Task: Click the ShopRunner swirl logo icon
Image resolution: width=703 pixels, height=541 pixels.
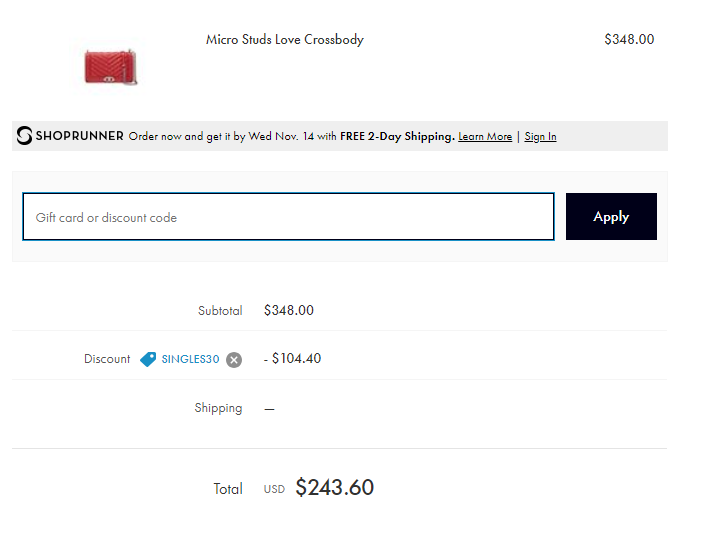Action: (24, 135)
